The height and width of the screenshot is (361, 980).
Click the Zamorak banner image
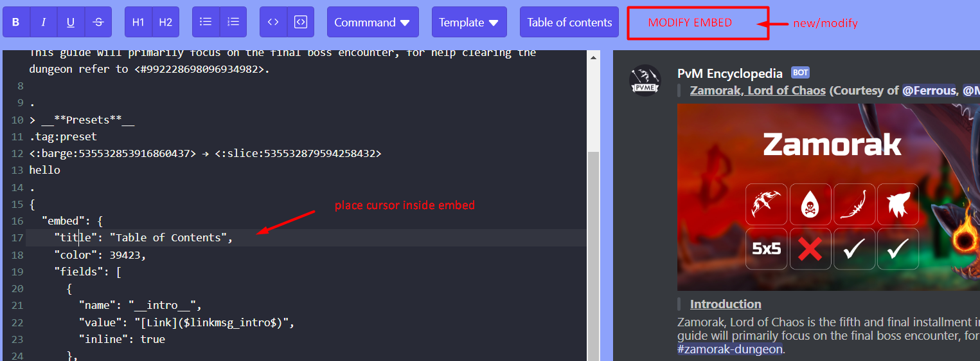(x=828, y=198)
